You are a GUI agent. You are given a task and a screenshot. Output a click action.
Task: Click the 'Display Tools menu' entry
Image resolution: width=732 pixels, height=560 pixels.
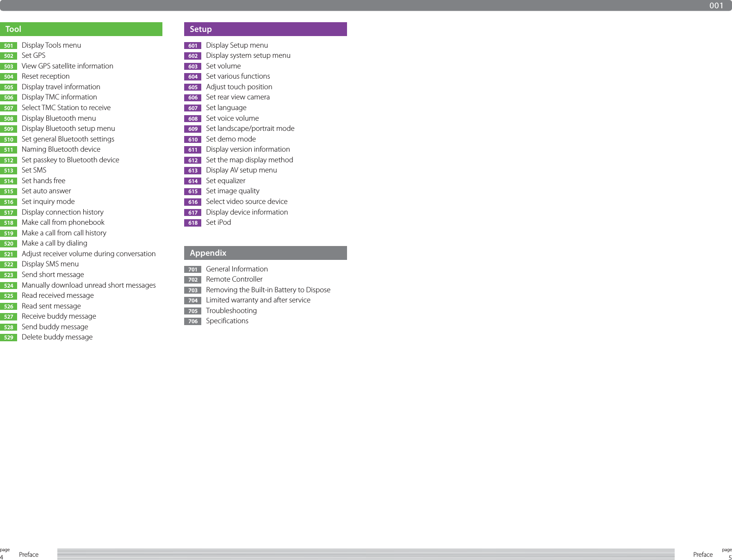(51, 45)
